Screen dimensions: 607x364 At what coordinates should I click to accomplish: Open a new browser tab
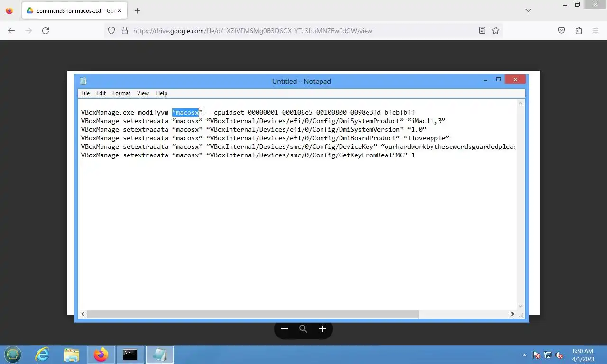[x=138, y=10]
